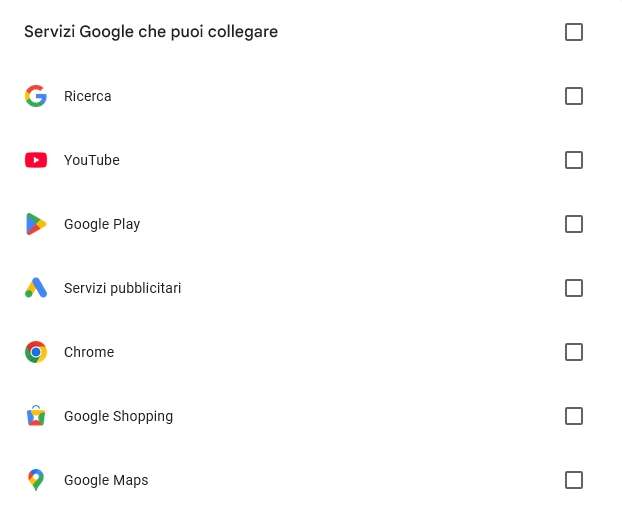Click the 'Google Shopping' text label

click(118, 416)
